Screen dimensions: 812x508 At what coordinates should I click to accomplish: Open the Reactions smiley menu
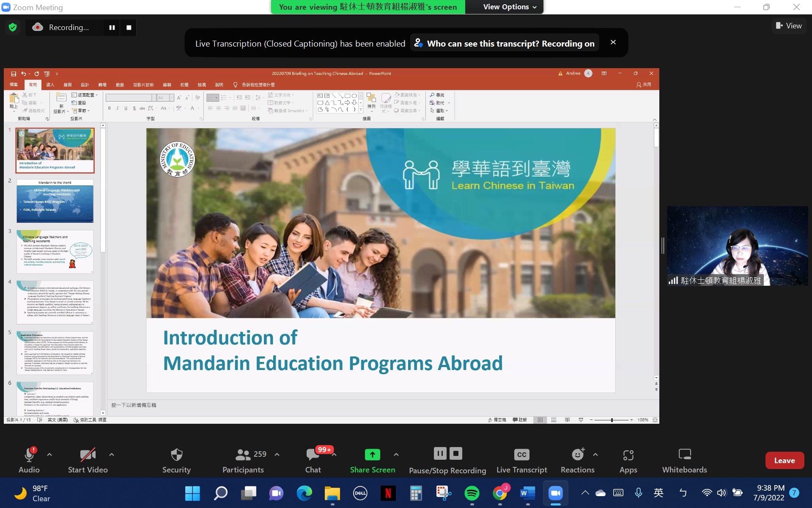point(578,455)
